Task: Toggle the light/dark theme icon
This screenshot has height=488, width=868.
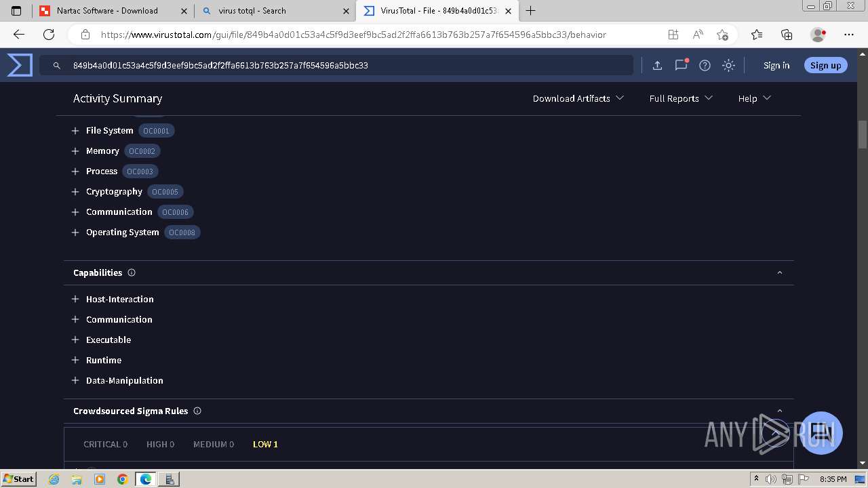Action: pyautogui.click(x=729, y=65)
